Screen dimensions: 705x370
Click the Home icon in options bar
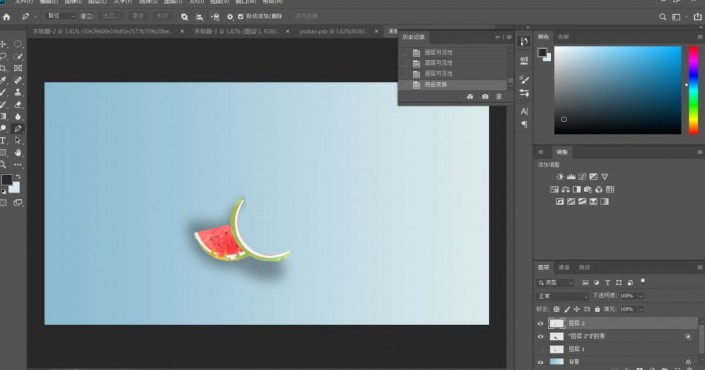coord(6,17)
